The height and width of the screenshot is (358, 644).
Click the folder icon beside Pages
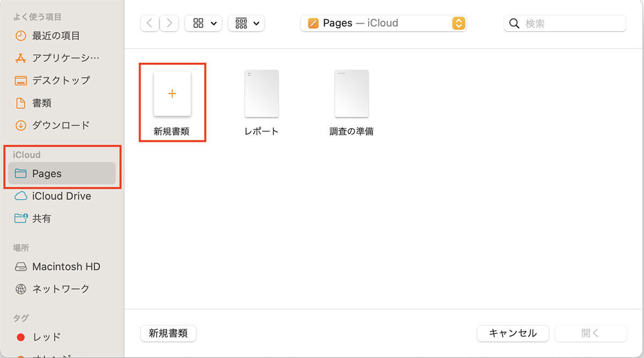point(21,174)
